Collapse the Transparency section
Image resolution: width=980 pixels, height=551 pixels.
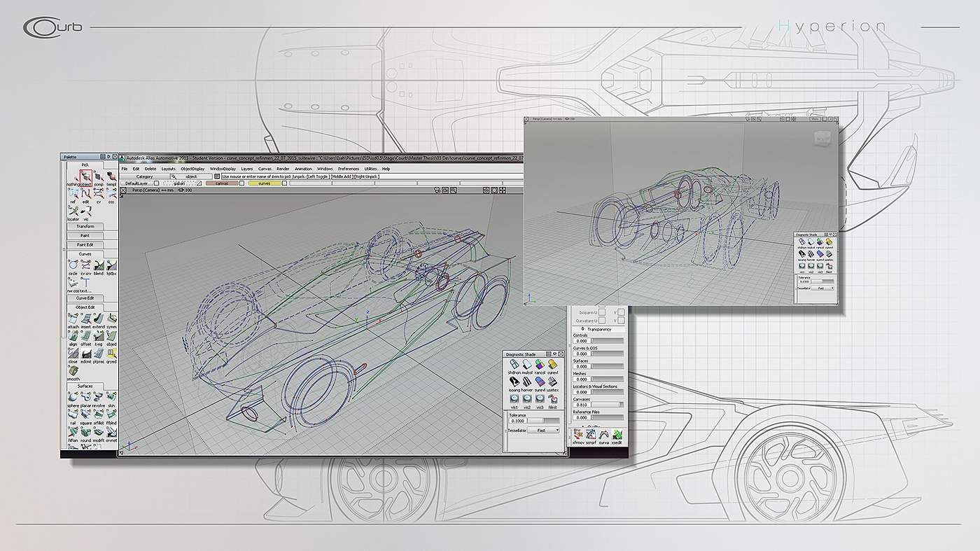(598, 329)
